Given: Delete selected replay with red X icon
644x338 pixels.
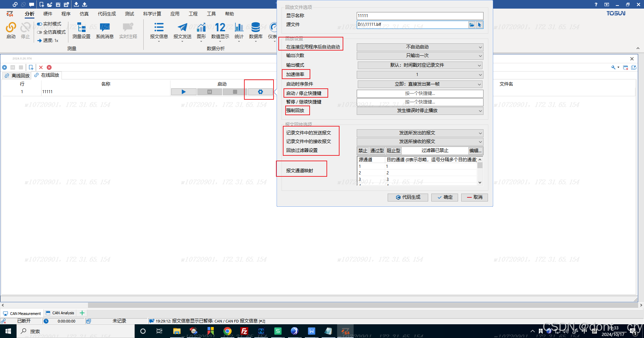Looking at the screenshot, I should click(x=41, y=67).
